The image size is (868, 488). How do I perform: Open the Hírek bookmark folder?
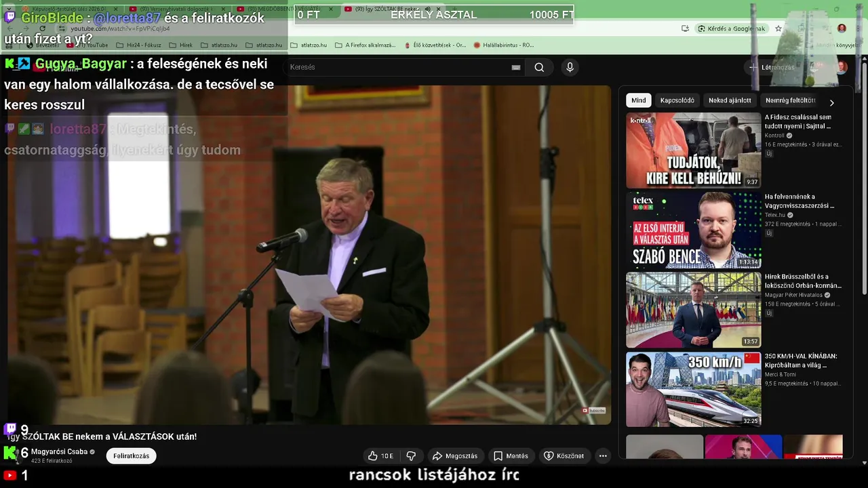pos(180,45)
